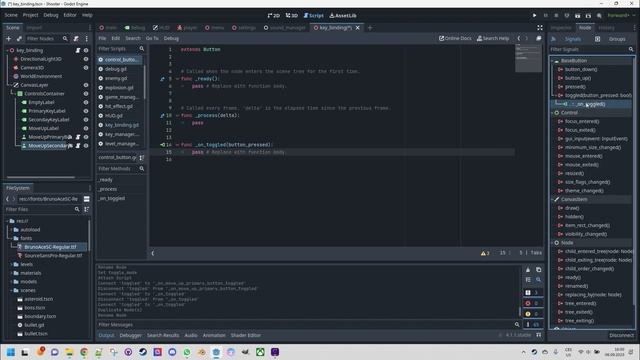
Task: Open the Scene dock three-dot options
Action: [x=87, y=38]
